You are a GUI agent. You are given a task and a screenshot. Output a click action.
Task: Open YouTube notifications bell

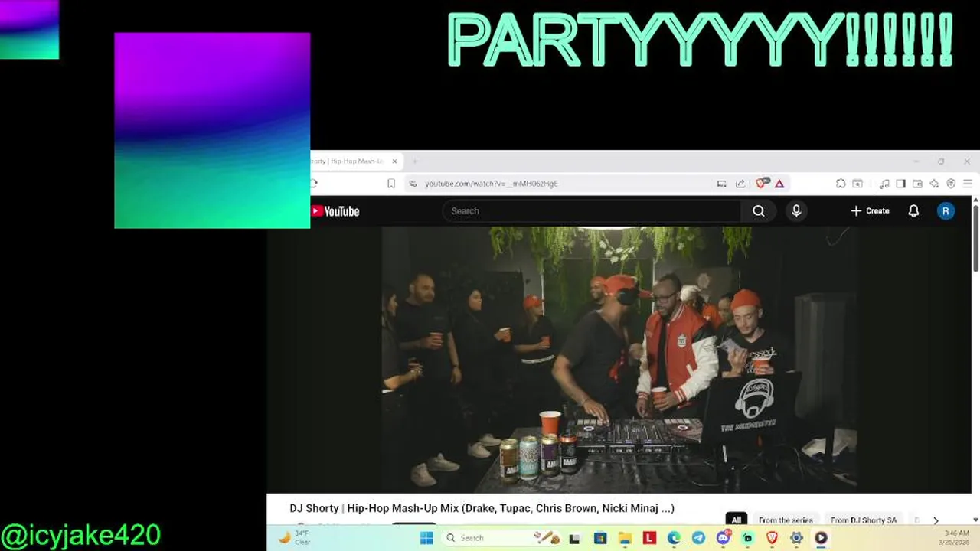click(x=913, y=211)
